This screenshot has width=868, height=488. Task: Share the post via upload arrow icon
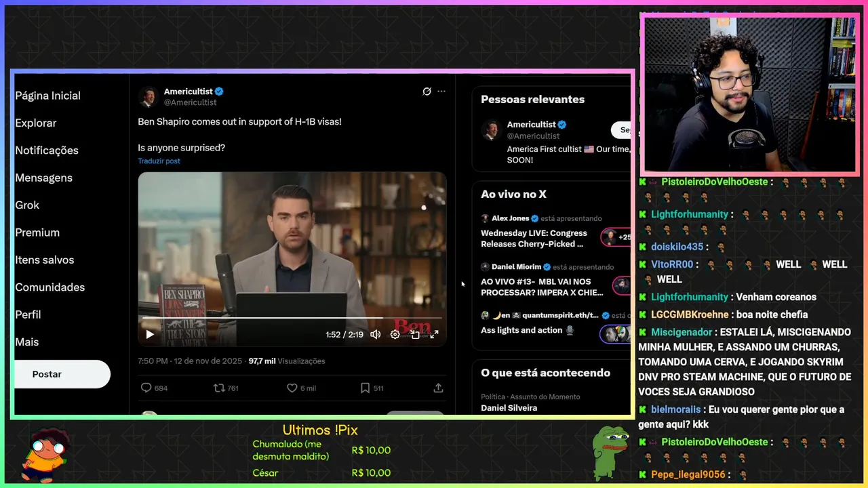(x=438, y=388)
